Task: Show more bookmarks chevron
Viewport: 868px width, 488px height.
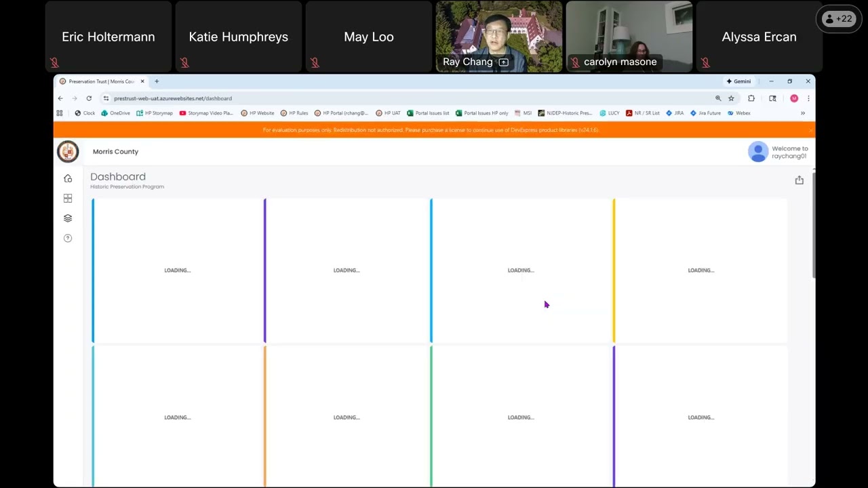Action: pos(803,113)
